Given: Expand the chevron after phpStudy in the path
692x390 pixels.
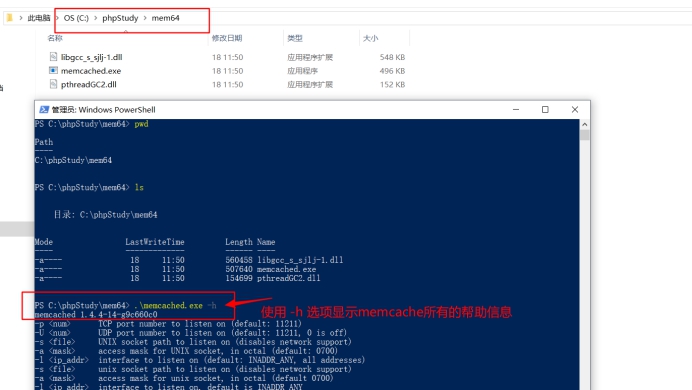Looking at the screenshot, I should [x=145, y=18].
